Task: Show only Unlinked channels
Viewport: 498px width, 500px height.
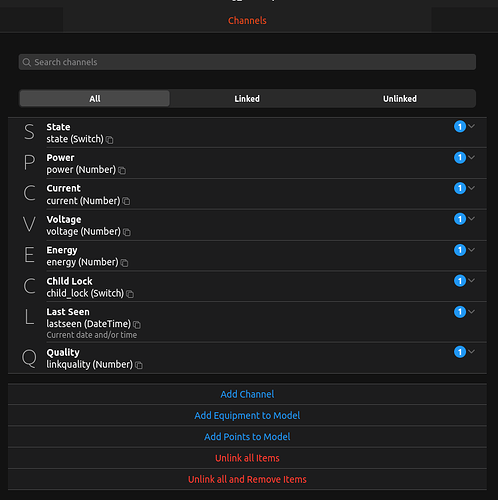Action: (x=400, y=99)
